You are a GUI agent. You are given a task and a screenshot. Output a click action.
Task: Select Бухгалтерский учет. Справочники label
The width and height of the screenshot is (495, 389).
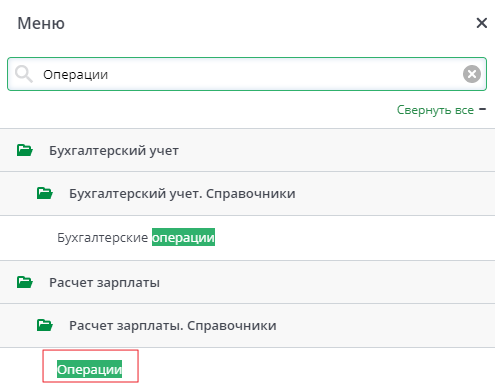coord(182,194)
